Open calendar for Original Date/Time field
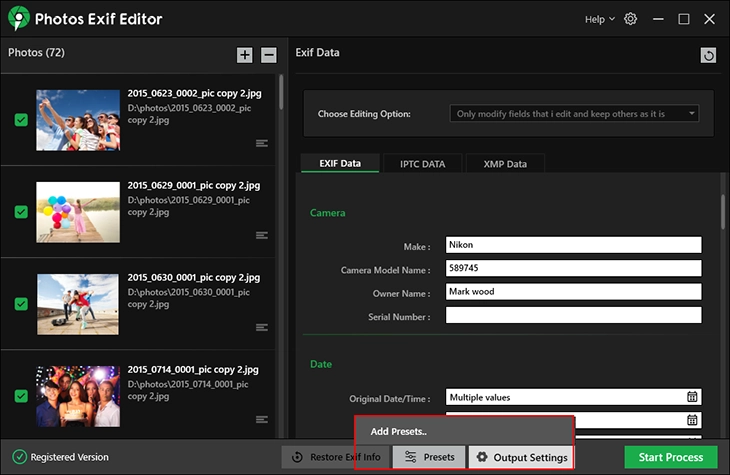 click(692, 397)
